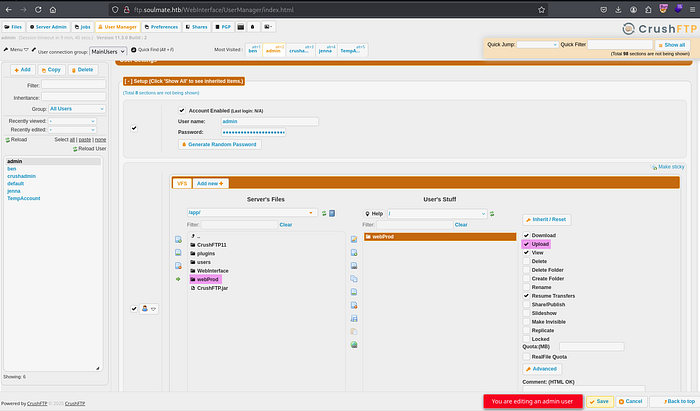
Task: Toggle Account Enabled checkbox
Action: pos(182,110)
